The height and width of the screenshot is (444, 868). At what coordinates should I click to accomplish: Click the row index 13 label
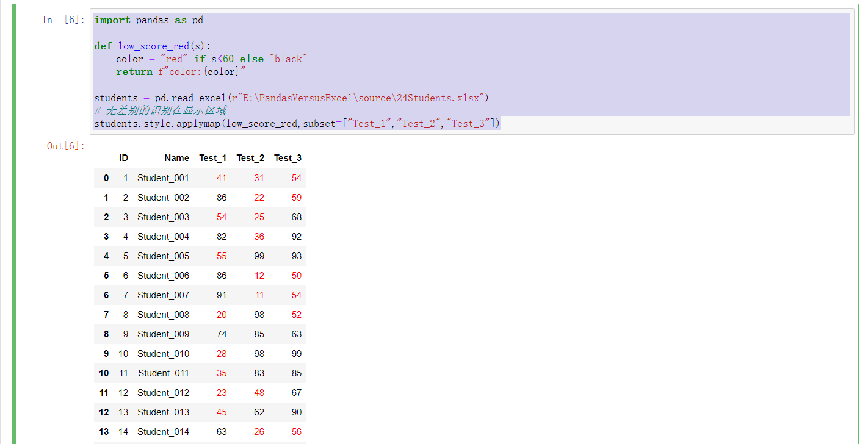[x=104, y=432]
